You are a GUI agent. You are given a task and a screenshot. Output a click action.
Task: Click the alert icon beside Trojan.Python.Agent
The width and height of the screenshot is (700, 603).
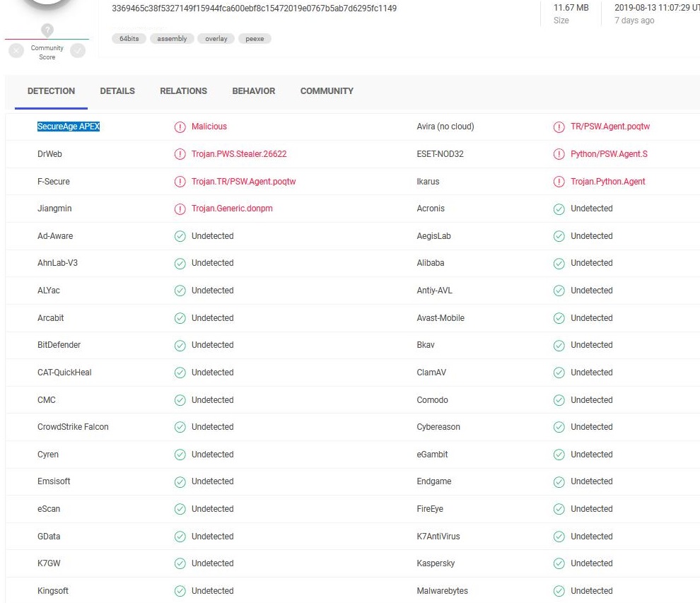[559, 182]
